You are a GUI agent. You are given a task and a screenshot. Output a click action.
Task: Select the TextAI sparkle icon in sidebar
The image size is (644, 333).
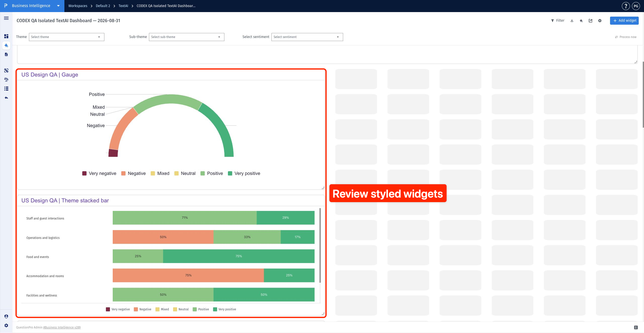6,46
